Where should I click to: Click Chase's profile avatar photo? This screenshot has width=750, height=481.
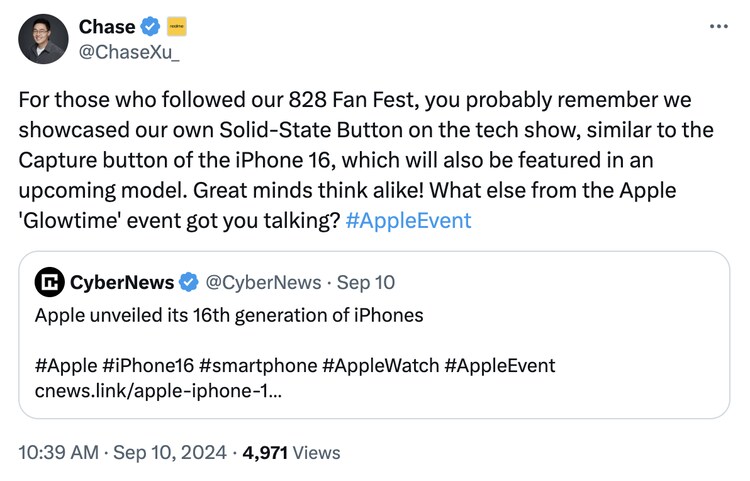click(44, 39)
